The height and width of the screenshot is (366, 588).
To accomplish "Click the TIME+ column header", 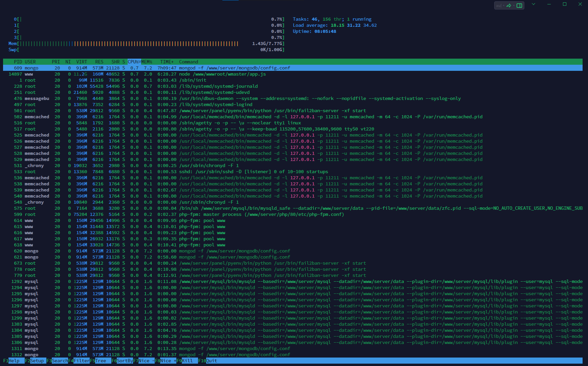I will coord(167,62).
